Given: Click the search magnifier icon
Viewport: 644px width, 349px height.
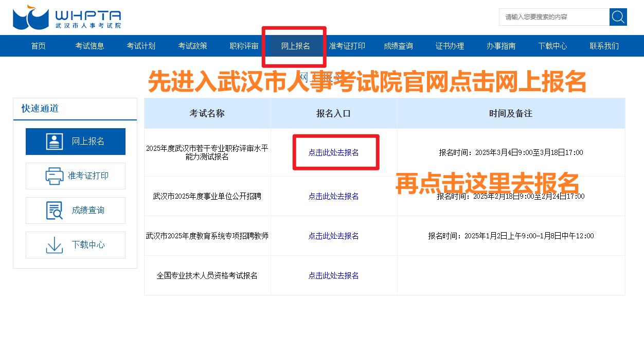Looking at the screenshot, I should pos(617,17).
